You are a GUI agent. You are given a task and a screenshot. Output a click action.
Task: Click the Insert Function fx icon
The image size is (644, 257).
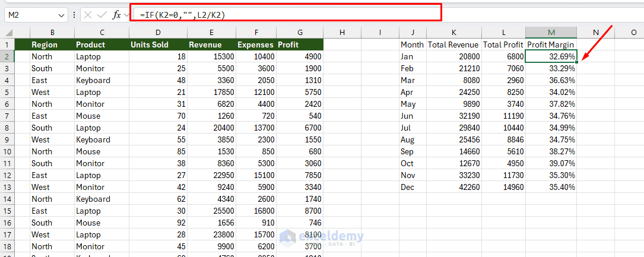117,15
